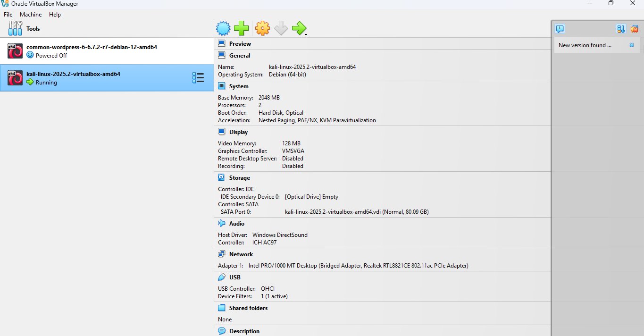Open the New version found notification

click(585, 45)
